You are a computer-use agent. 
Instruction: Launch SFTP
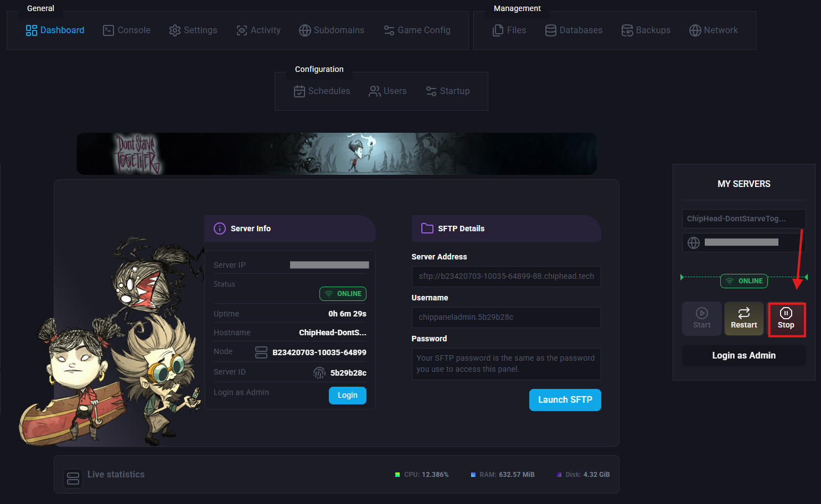tap(565, 400)
